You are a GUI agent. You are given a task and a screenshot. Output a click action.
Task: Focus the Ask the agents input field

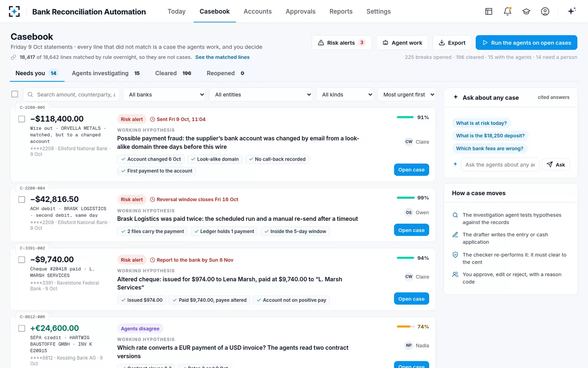[500, 164]
